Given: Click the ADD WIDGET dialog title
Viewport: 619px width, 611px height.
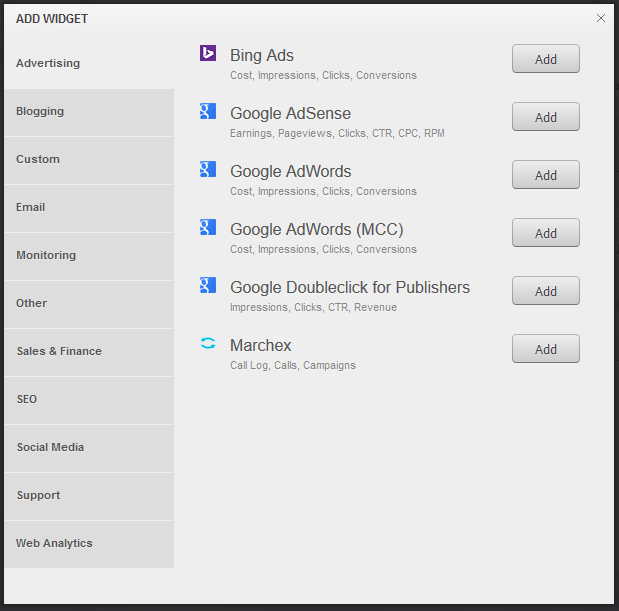Looking at the screenshot, I should pyautogui.click(x=52, y=19).
